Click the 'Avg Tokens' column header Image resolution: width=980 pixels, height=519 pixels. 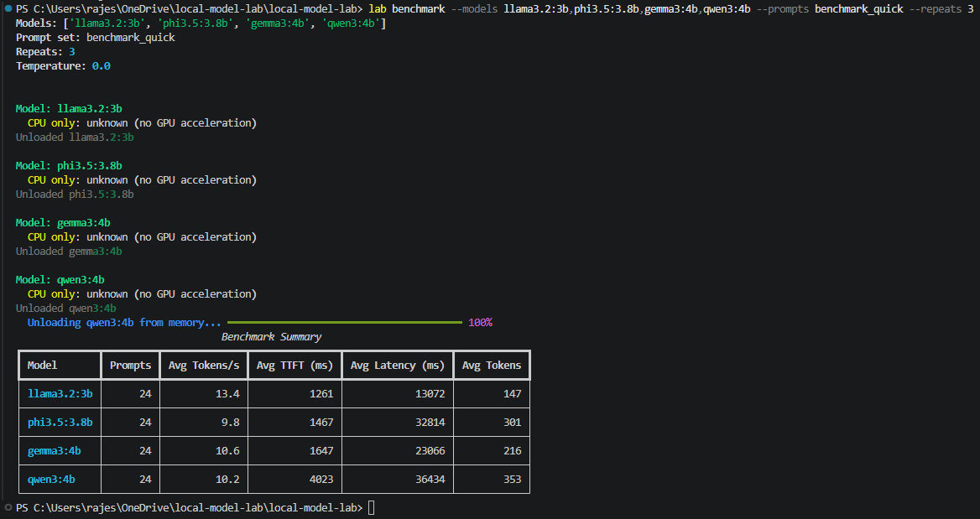click(492, 366)
